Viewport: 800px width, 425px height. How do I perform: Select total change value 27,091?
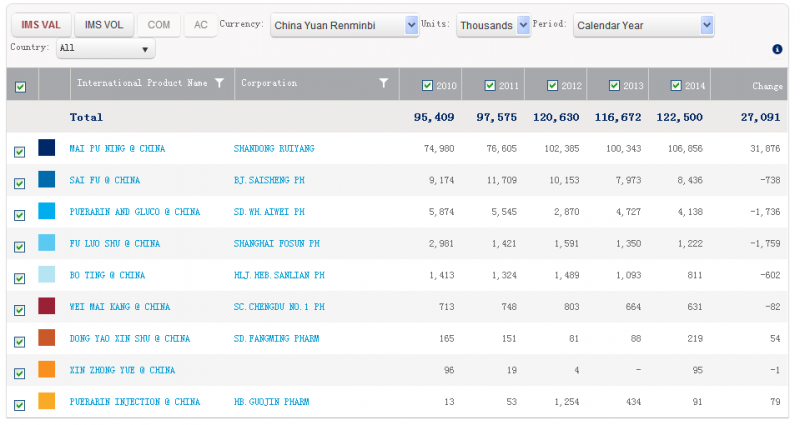click(x=760, y=117)
